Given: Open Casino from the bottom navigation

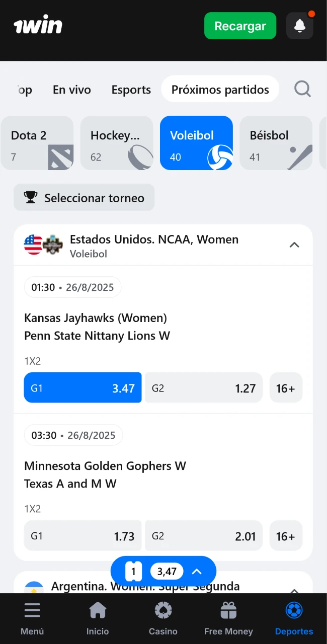Looking at the screenshot, I should tap(163, 610).
